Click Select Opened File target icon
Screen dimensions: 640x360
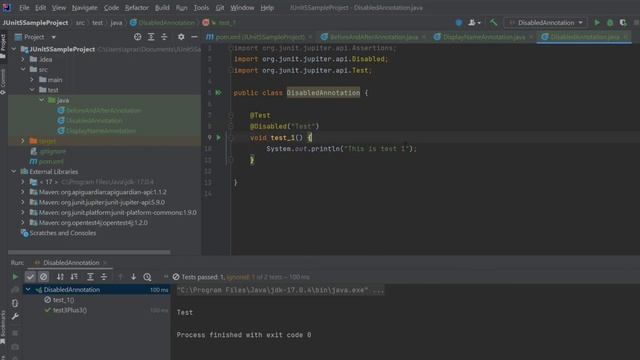(138, 37)
